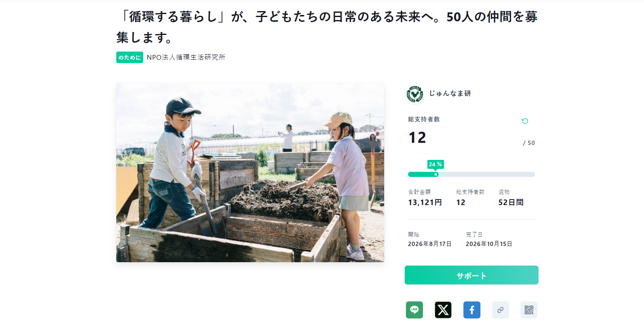644x324 pixels.
Task: Click the 24 % progress marker
Action: (x=435, y=165)
